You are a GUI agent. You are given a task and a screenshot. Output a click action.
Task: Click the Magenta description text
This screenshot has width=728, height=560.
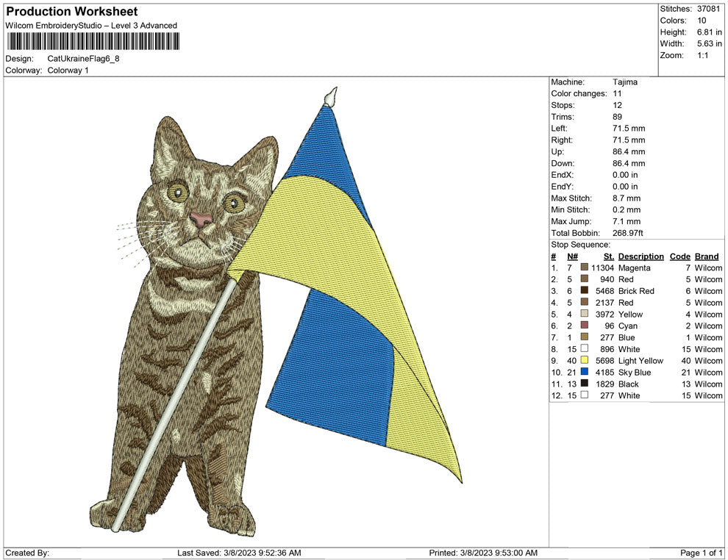coord(634,268)
